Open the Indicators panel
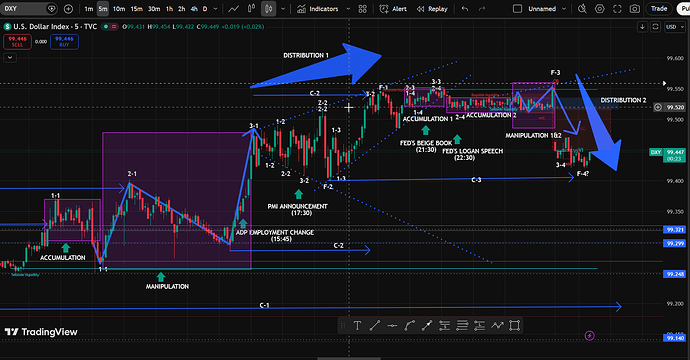 317,9
